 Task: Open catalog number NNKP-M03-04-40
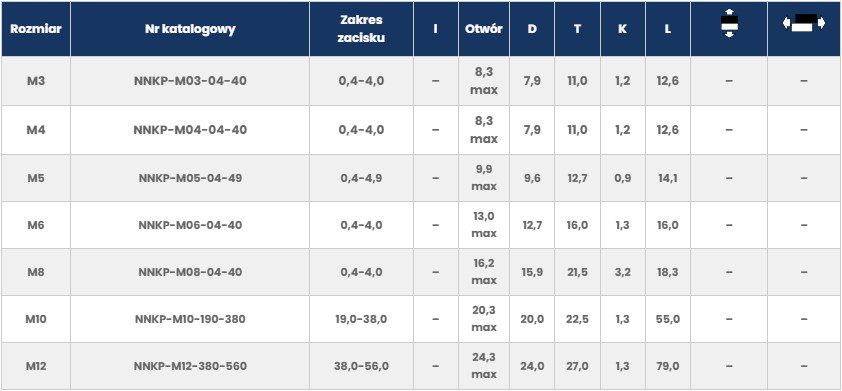(190, 81)
